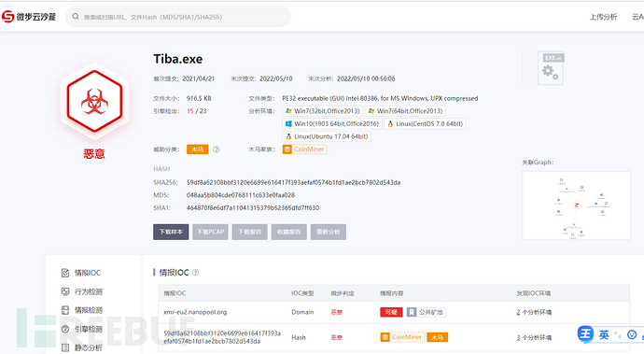Viewport: 644px width, 354px height.
Task: Open the xmr-eu2.nanopool.org domain entry
Action: [195, 312]
